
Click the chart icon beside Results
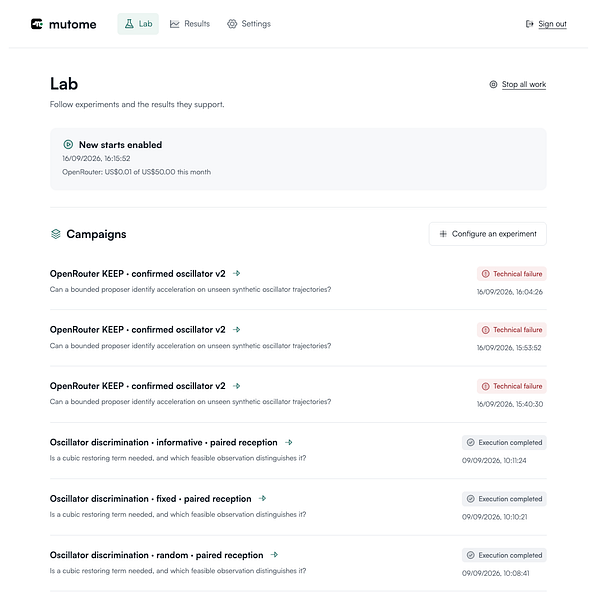coord(174,24)
